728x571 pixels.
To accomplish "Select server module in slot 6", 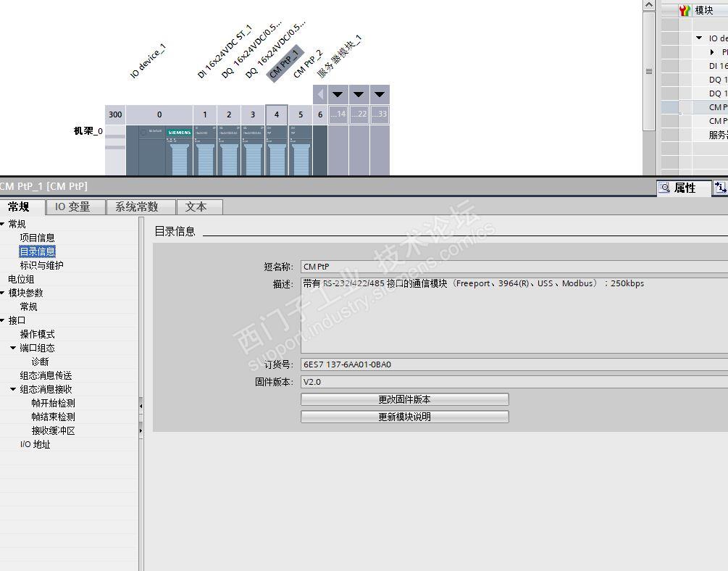I will [320, 150].
